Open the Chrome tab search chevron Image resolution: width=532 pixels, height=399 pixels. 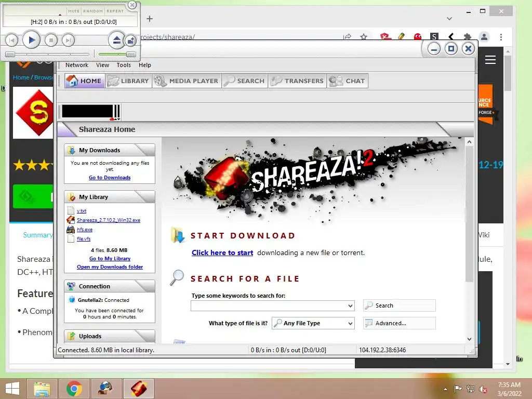coord(449,19)
